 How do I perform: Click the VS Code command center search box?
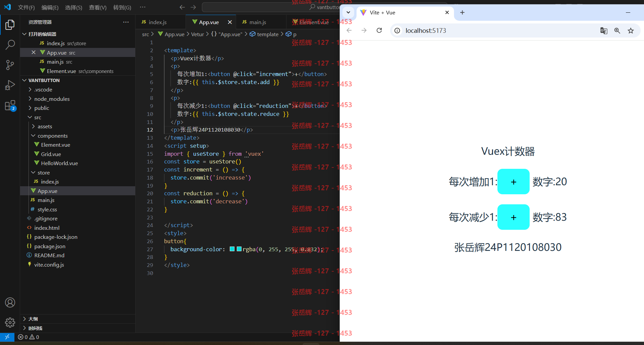(271, 7)
